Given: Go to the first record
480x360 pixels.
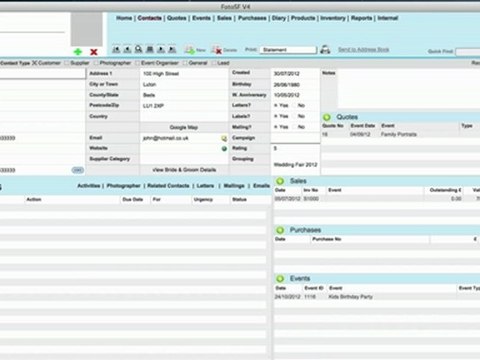Looking at the screenshot, I should (x=116, y=50).
